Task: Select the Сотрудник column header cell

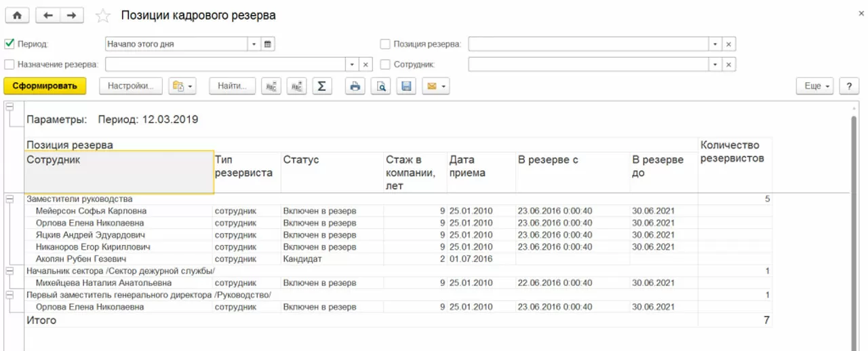Action: [x=119, y=172]
